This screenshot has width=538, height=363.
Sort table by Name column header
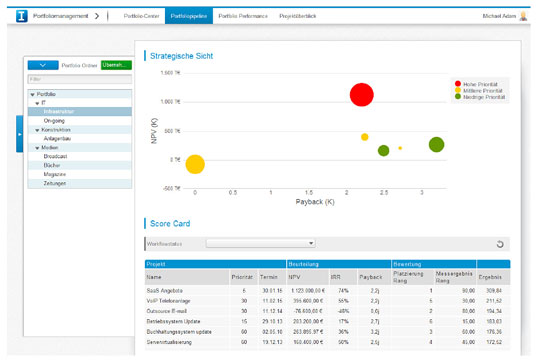click(187, 277)
